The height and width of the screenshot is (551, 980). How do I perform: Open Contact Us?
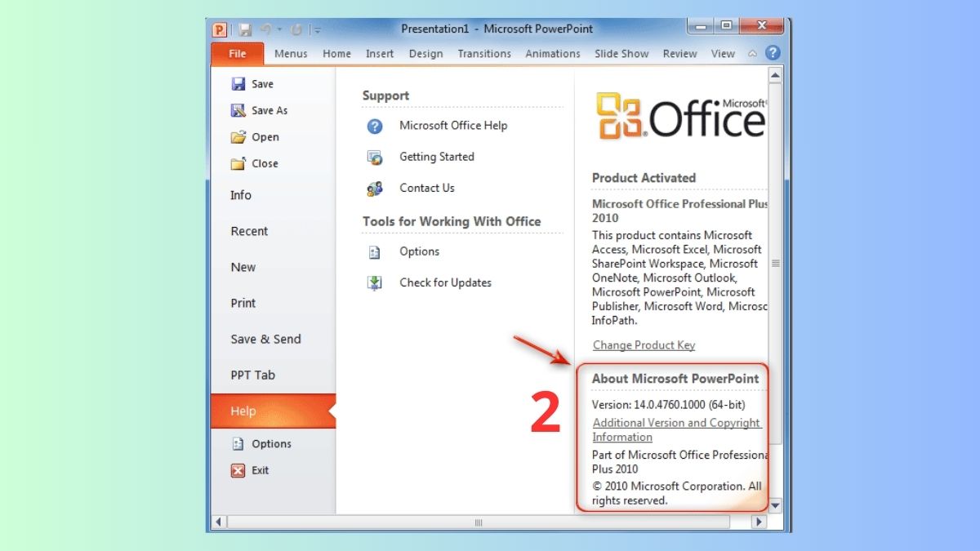pyautogui.click(x=427, y=188)
